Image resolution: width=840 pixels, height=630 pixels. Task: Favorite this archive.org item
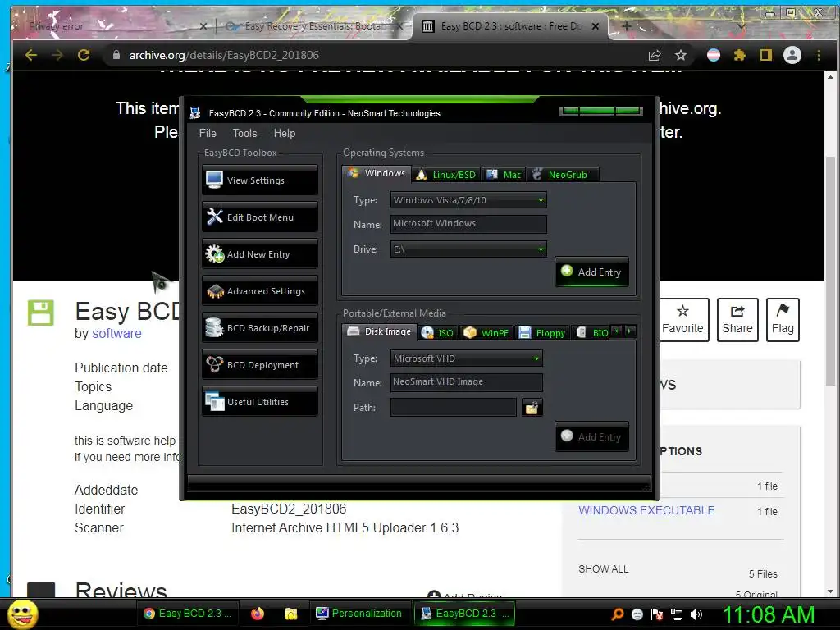click(x=682, y=320)
